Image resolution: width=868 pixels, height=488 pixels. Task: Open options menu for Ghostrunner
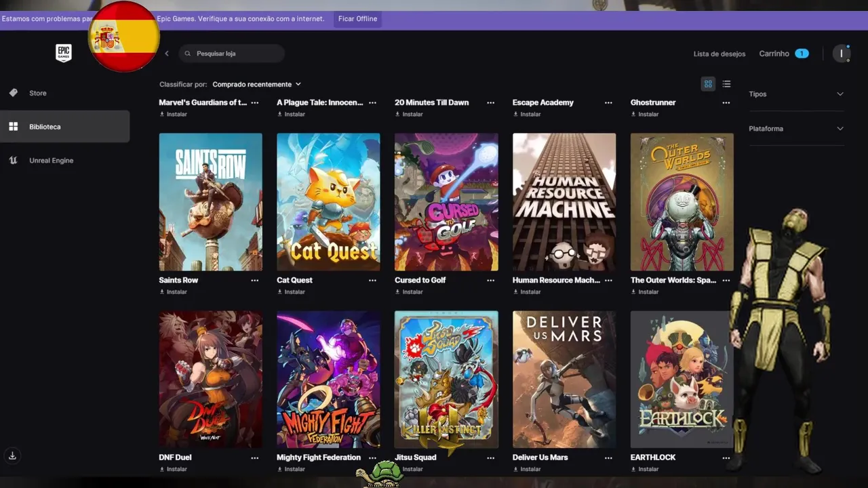(x=726, y=103)
